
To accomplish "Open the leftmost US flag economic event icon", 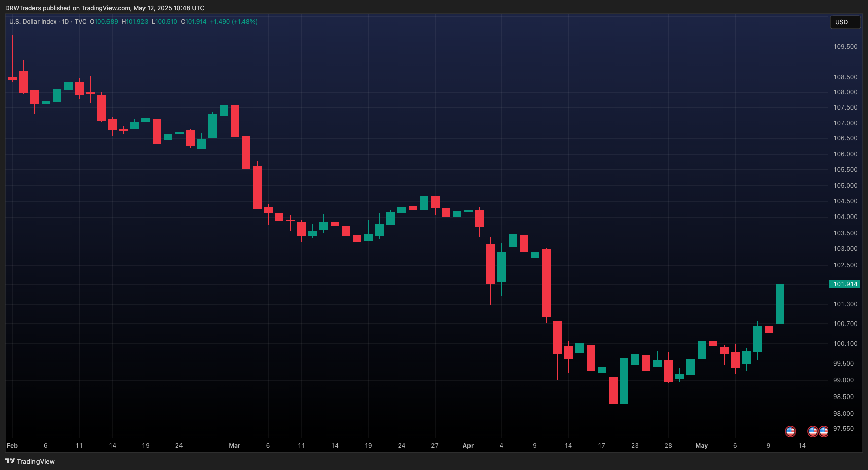I will (790, 431).
